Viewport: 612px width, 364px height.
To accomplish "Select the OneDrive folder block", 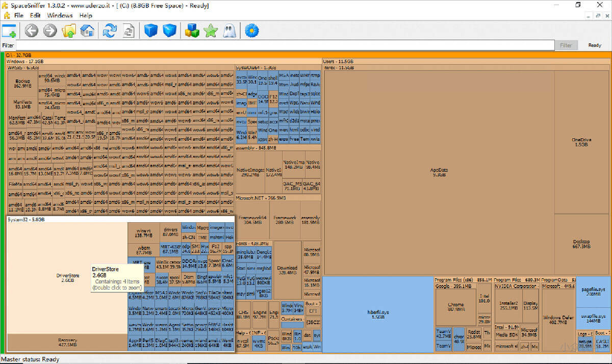I will point(582,142).
